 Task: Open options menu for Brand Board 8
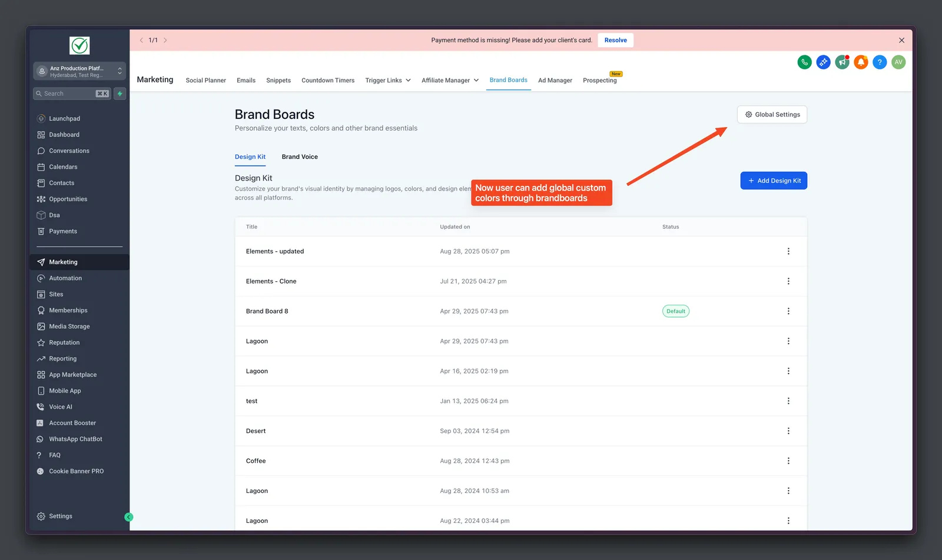788,311
